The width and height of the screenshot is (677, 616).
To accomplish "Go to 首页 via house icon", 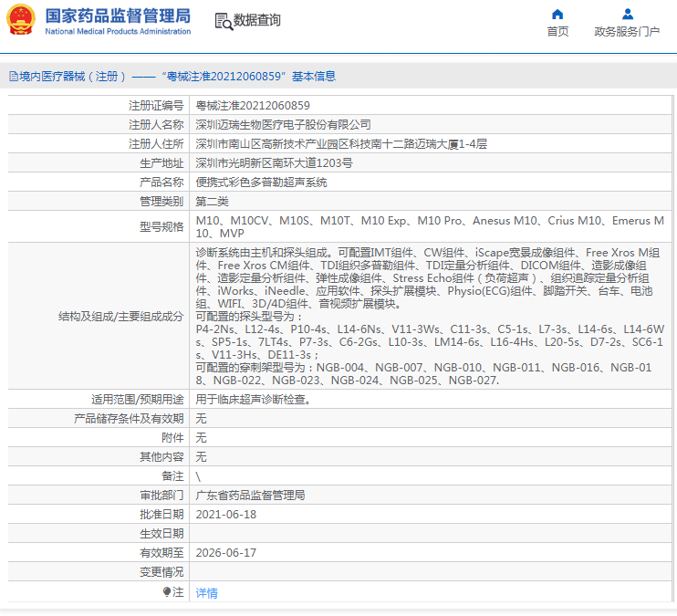I will pyautogui.click(x=557, y=15).
